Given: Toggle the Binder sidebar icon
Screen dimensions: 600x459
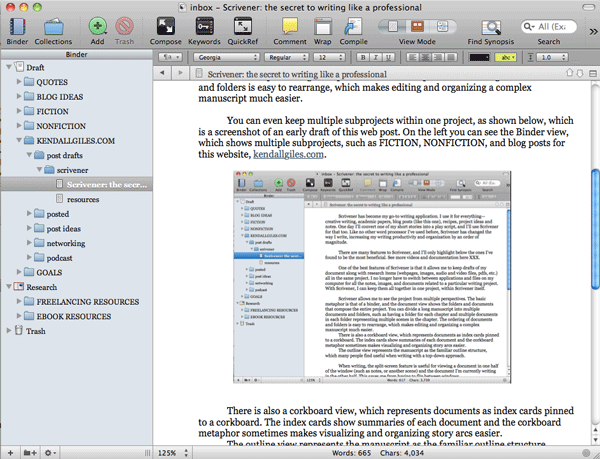Looking at the screenshot, I should [17, 27].
